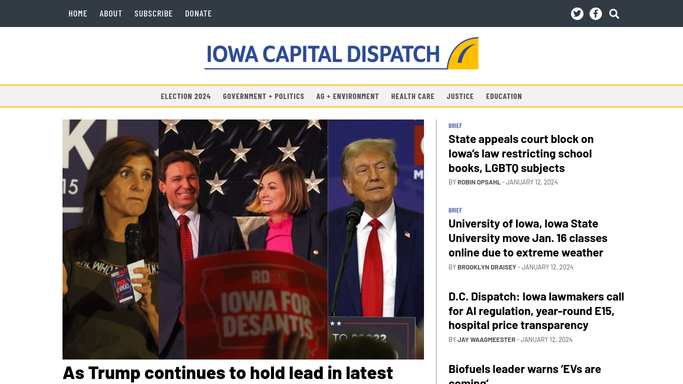Open University of Iowa classes online article
Viewport: 683px width, 384px height.
point(527,238)
